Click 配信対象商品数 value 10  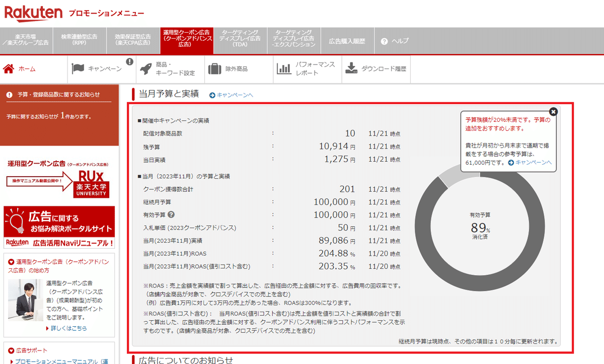[350, 133]
